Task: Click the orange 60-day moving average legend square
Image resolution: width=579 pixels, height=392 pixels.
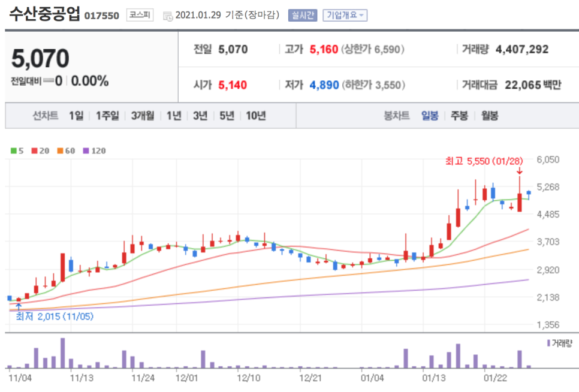Action: [x=60, y=150]
